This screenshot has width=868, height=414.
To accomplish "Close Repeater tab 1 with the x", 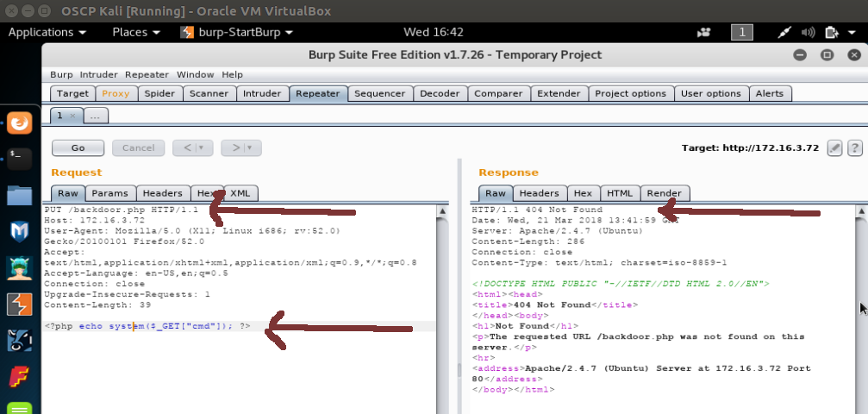I will pos(72,116).
